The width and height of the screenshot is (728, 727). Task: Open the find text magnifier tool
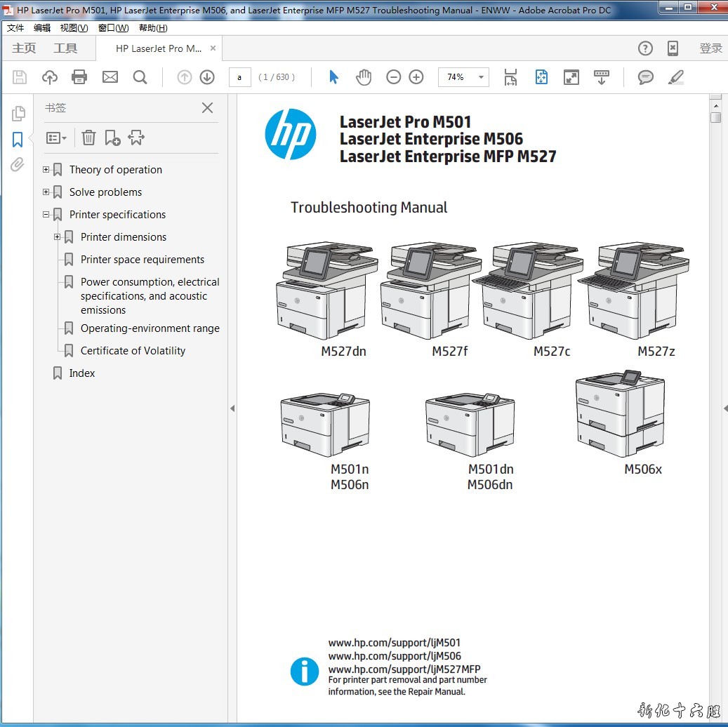pyautogui.click(x=140, y=77)
